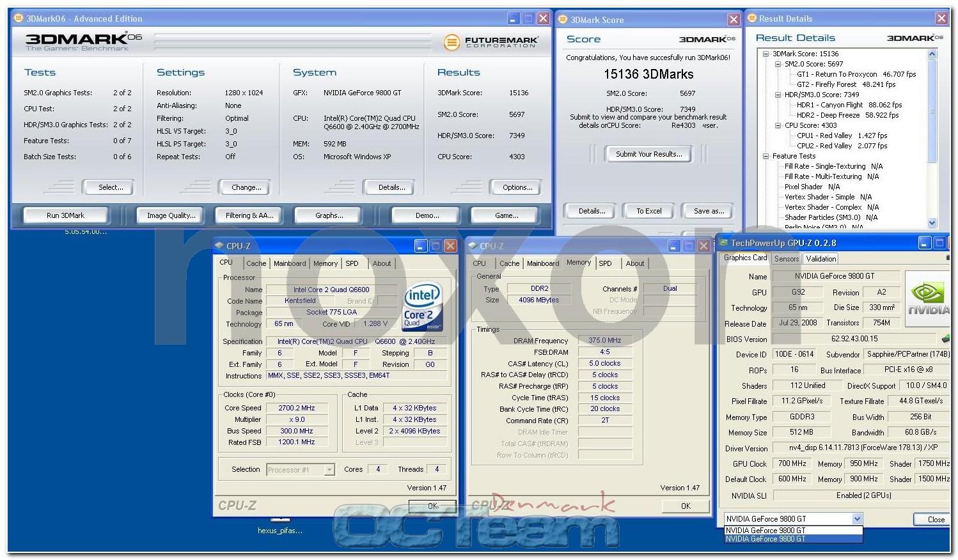958x560 pixels.
Task: Open the Graphs button in 3DMark06
Action: click(x=329, y=215)
